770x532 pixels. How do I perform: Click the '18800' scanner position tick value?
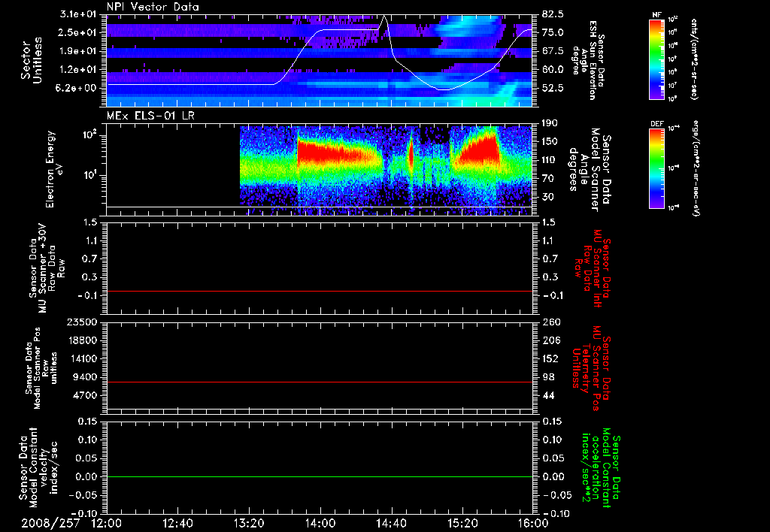tap(83, 340)
